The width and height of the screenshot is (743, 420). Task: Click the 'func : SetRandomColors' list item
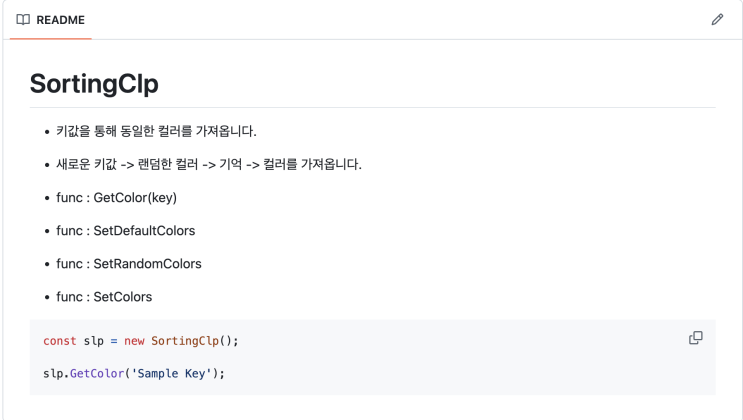tap(128, 264)
